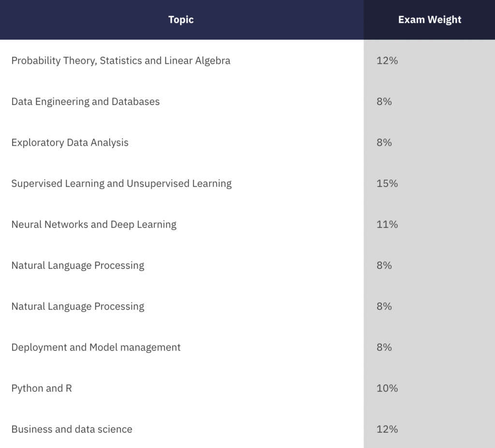Select the first Natural Language Processing row

click(78, 265)
